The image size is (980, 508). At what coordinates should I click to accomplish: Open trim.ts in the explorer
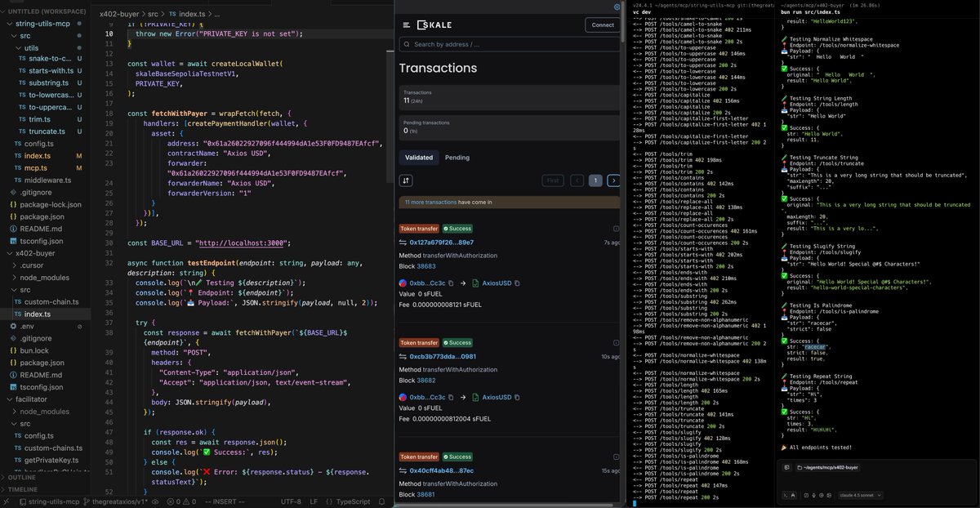[39, 119]
